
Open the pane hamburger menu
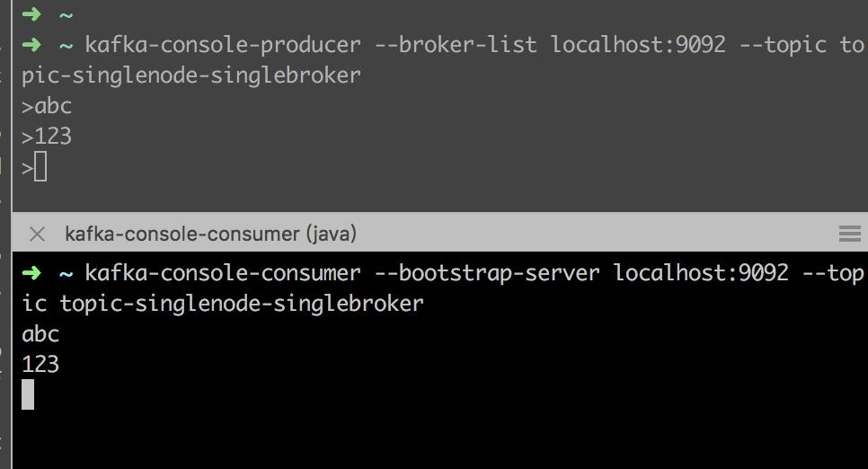pyautogui.click(x=849, y=234)
